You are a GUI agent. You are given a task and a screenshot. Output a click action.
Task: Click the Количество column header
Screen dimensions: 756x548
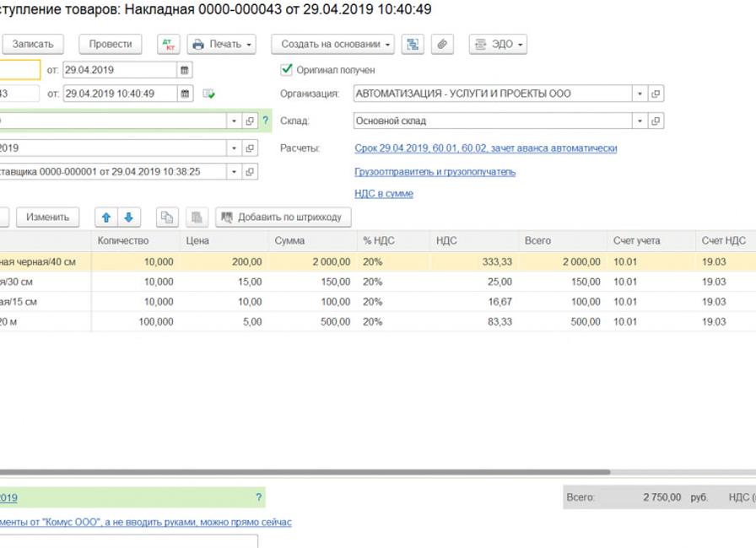coord(136,241)
